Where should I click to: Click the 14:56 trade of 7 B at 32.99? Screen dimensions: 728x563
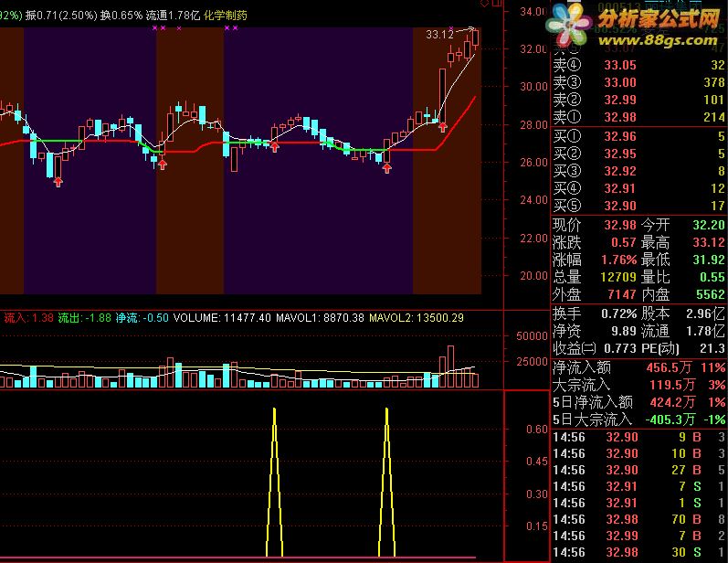(638, 536)
